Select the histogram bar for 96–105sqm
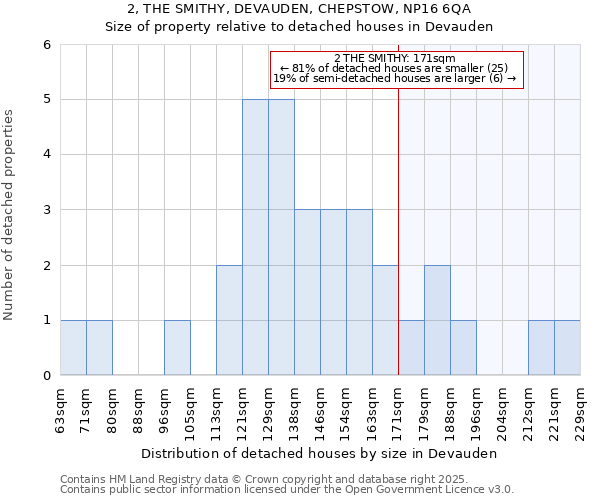 pyautogui.click(x=178, y=347)
